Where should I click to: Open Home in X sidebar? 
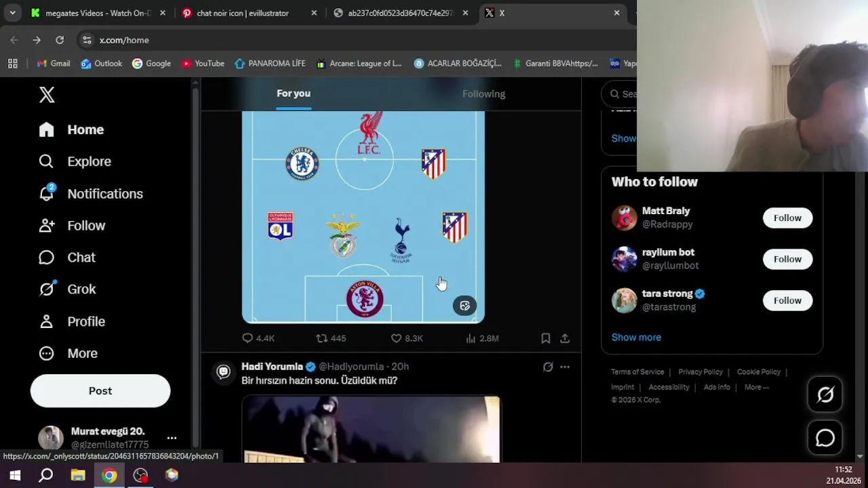click(71, 129)
